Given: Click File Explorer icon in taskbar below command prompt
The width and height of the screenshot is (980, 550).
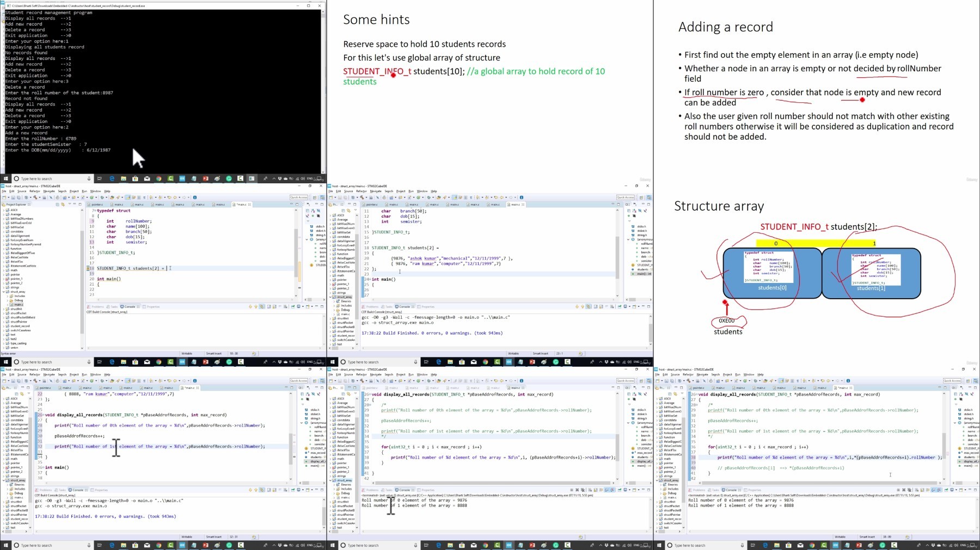Looking at the screenshot, I should pos(124,178).
